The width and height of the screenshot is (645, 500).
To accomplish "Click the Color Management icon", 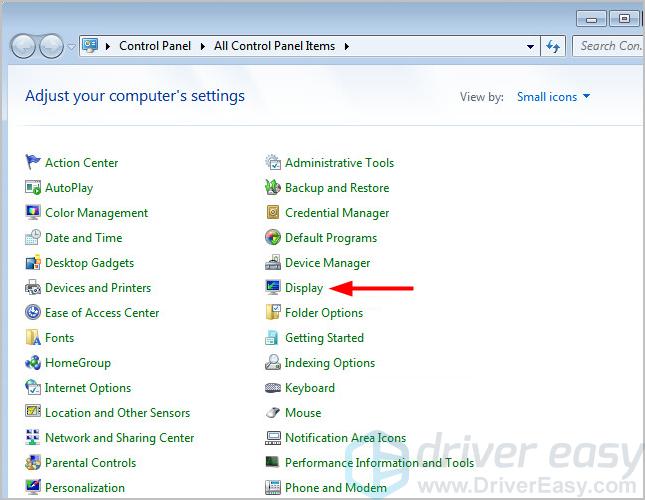I will tap(33, 213).
